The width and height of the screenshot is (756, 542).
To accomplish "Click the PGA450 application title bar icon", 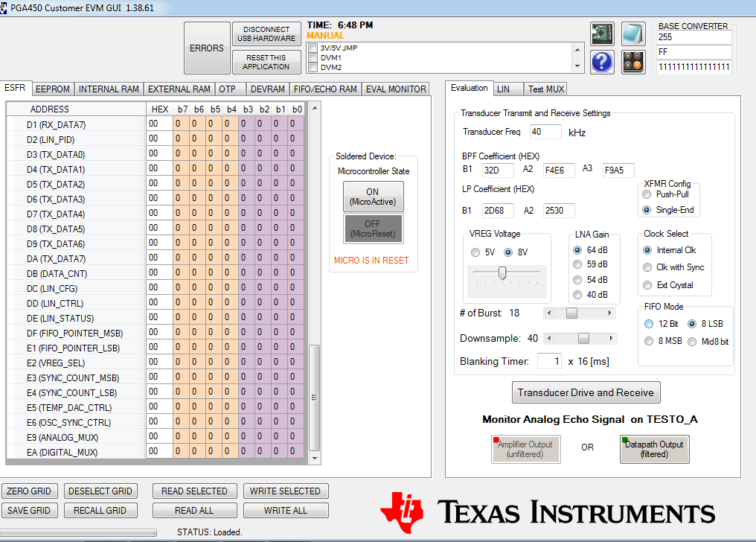I will pos(4,7).
